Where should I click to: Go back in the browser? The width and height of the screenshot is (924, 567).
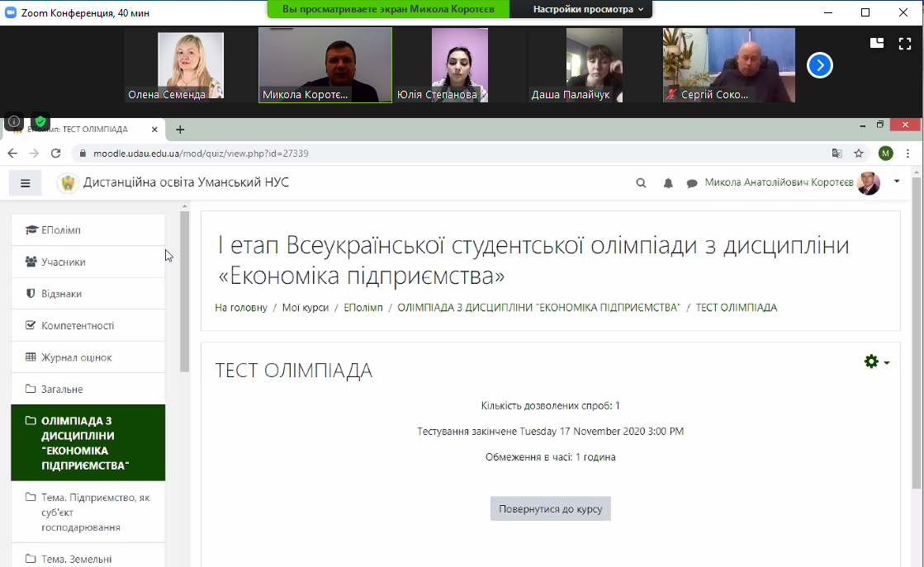[x=12, y=153]
